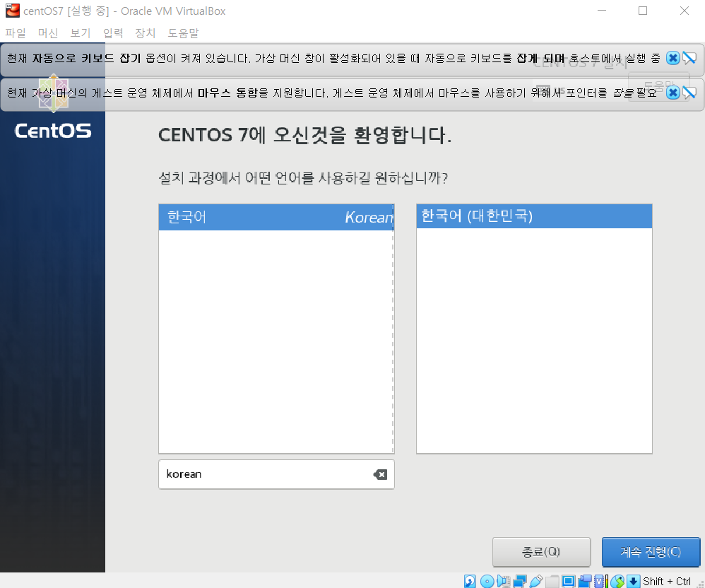Dismiss the keyboard auto-capture notification
705x588 pixels.
click(x=673, y=58)
